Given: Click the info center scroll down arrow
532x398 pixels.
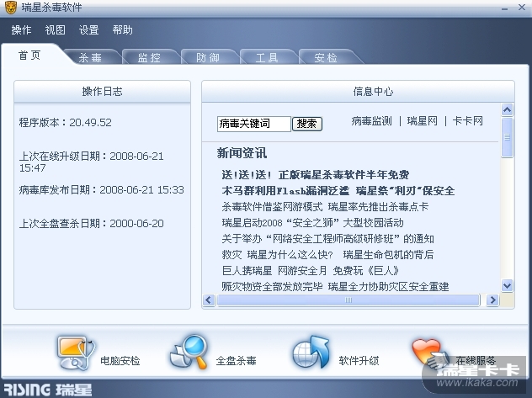Looking at the screenshot, I should [x=508, y=285].
